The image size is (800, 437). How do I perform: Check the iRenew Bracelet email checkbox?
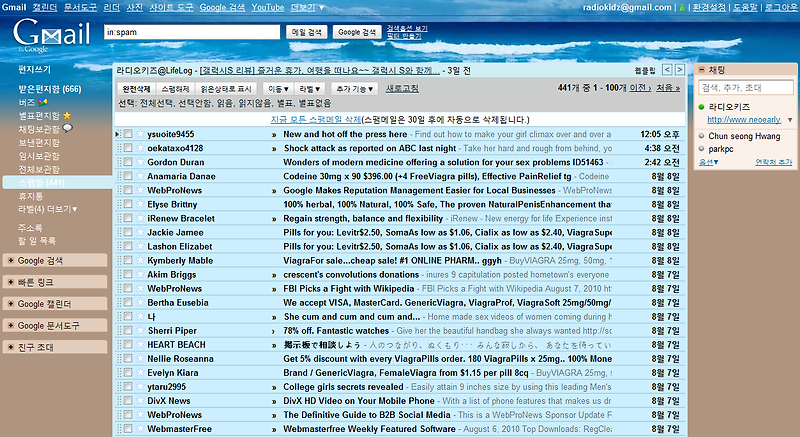(x=128, y=218)
